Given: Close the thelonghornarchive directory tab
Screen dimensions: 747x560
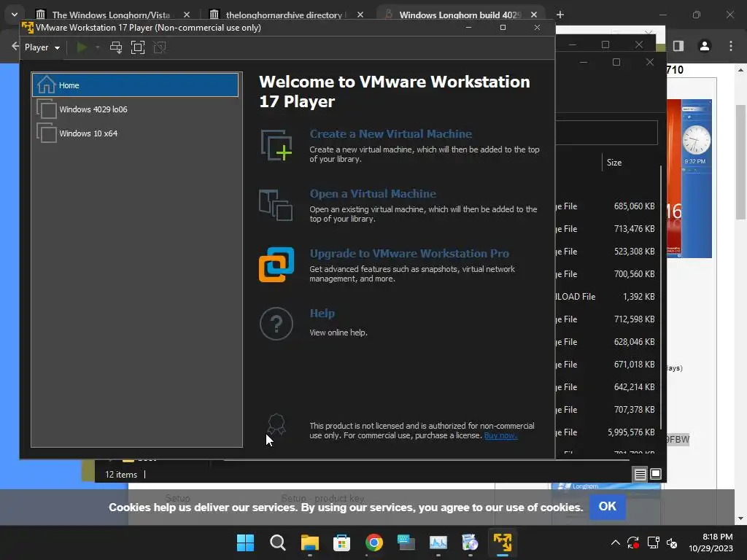Looking at the screenshot, I should point(360,15).
